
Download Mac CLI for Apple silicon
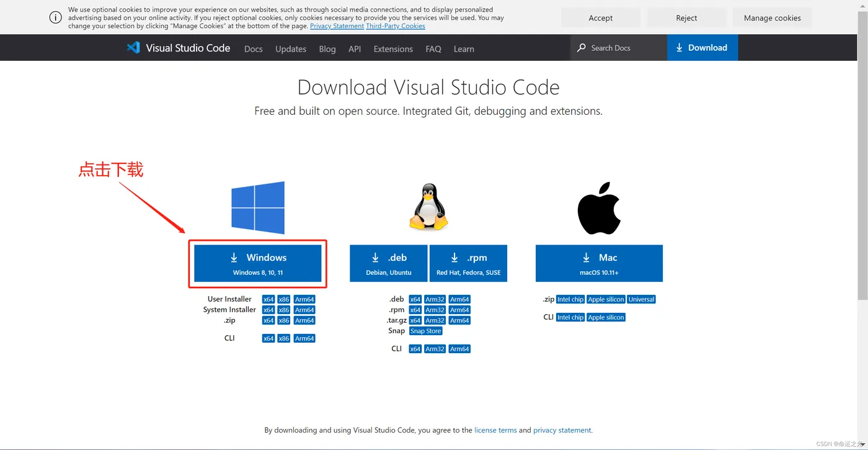tap(606, 317)
